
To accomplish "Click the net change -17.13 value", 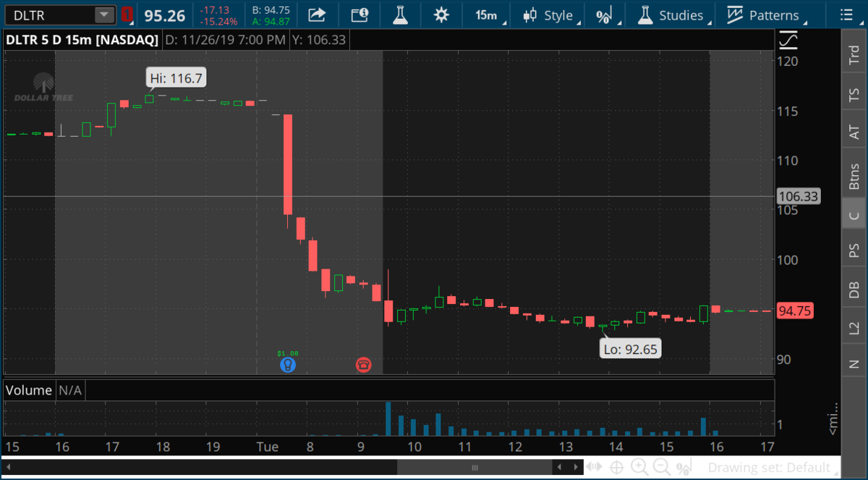I will pos(216,9).
